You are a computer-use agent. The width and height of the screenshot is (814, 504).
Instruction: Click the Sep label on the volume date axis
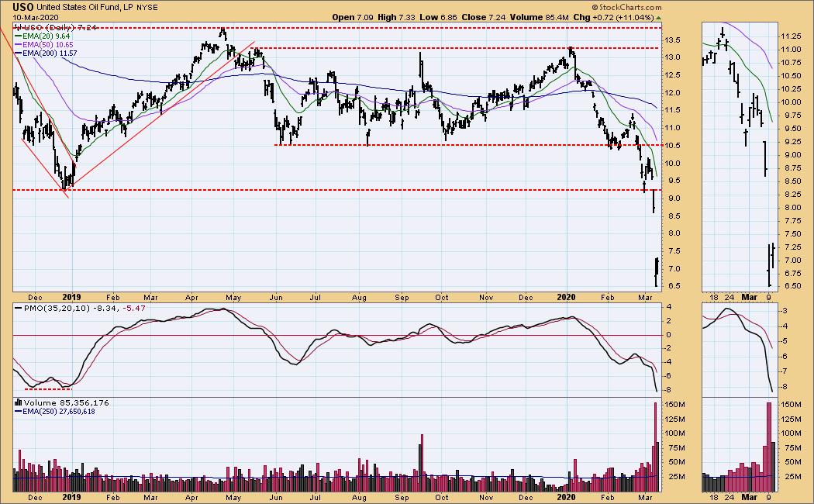pyautogui.click(x=402, y=497)
